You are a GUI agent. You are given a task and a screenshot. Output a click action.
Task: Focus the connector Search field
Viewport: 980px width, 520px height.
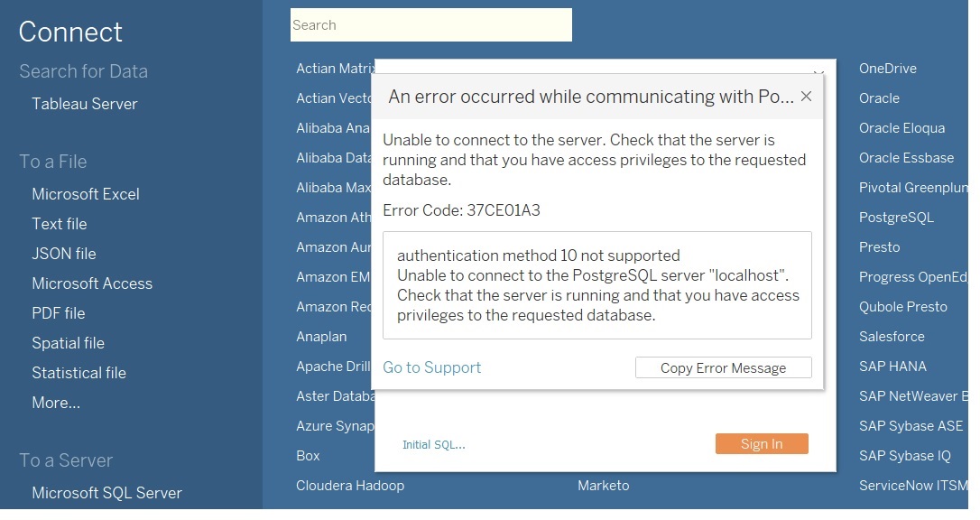[430, 25]
